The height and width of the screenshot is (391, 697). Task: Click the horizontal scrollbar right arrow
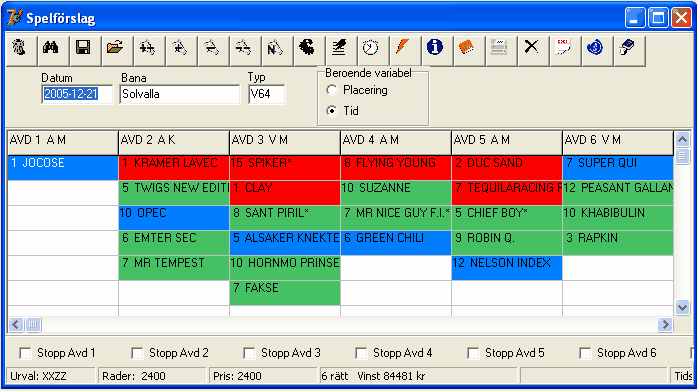click(665, 325)
